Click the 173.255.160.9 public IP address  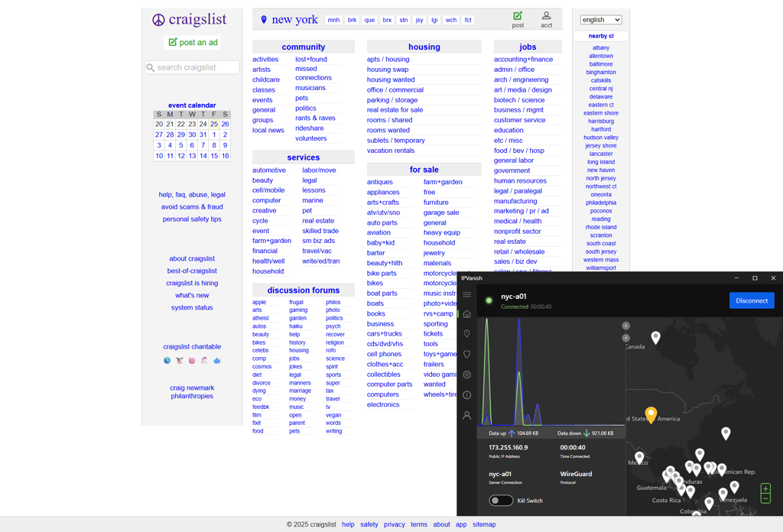508,448
